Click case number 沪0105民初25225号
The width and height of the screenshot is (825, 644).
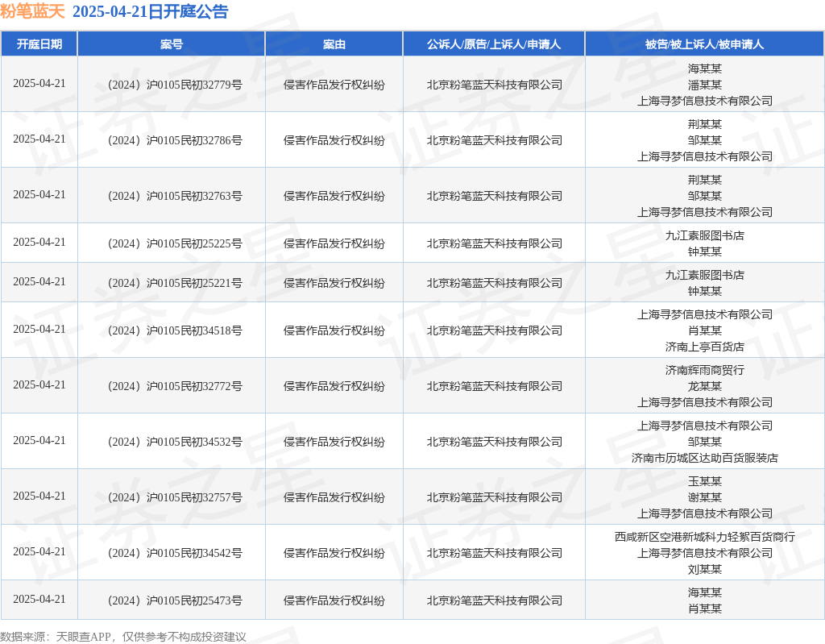tap(175, 243)
